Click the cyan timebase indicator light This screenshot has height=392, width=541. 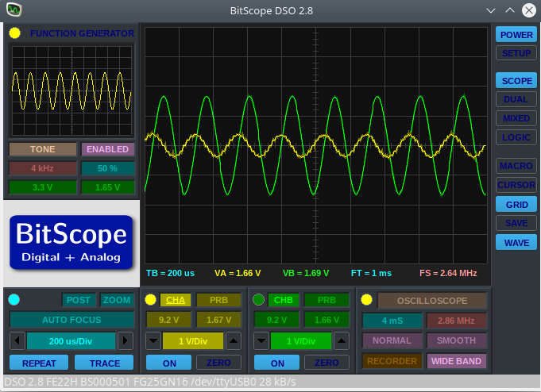[x=14, y=300]
